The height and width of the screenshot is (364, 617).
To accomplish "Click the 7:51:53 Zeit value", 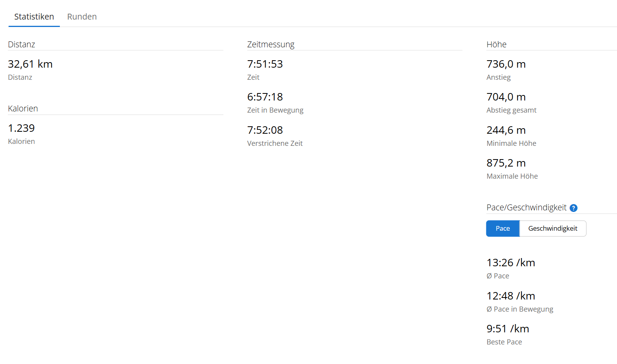I will [265, 64].
